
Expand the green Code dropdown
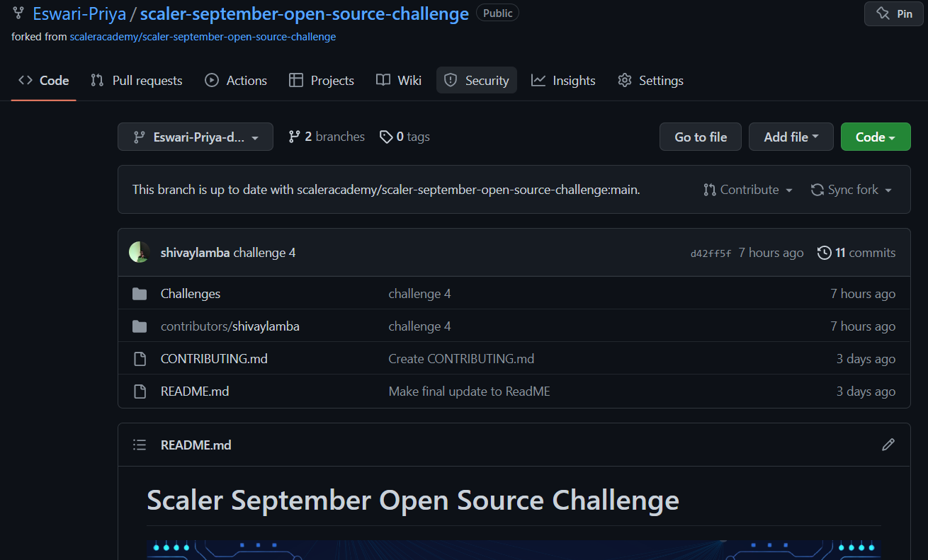(876, 137)
